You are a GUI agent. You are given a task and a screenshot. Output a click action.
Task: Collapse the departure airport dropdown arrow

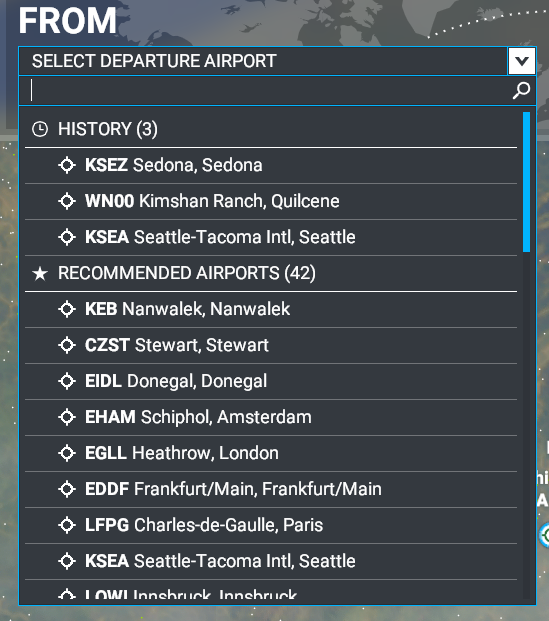coord(522,61)
